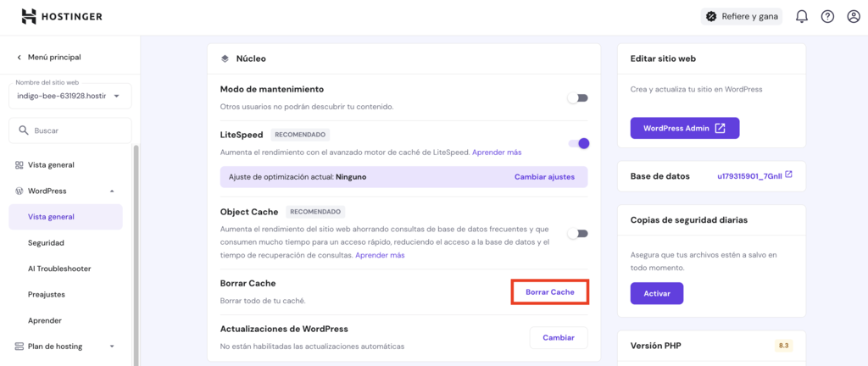Open the help question mark icon
This screenshot has width=868, height=366.
827,16
